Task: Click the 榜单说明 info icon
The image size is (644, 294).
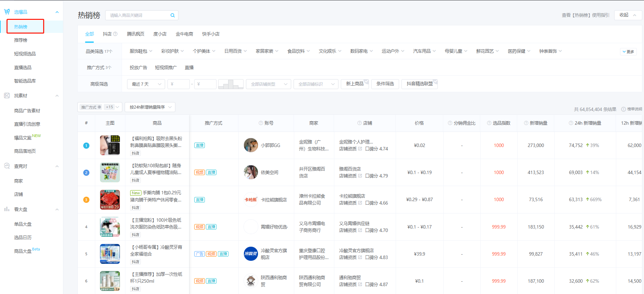Action: (x=623, y=109)
